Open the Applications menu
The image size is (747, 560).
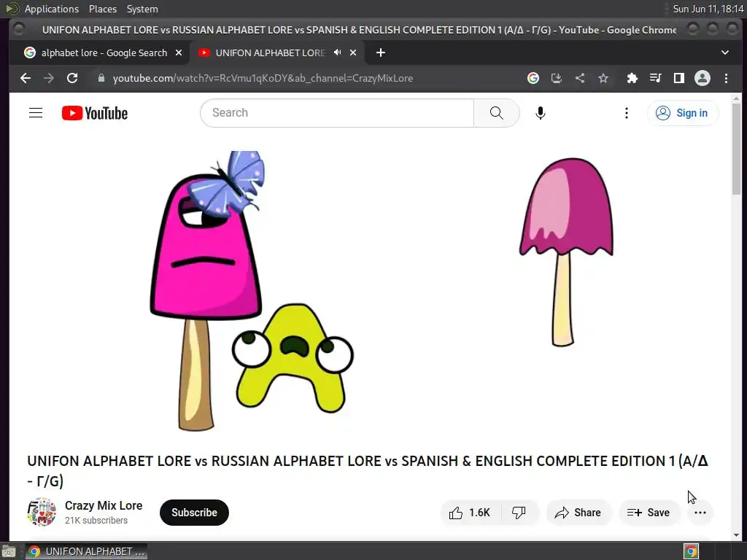[x=52, y=9]
